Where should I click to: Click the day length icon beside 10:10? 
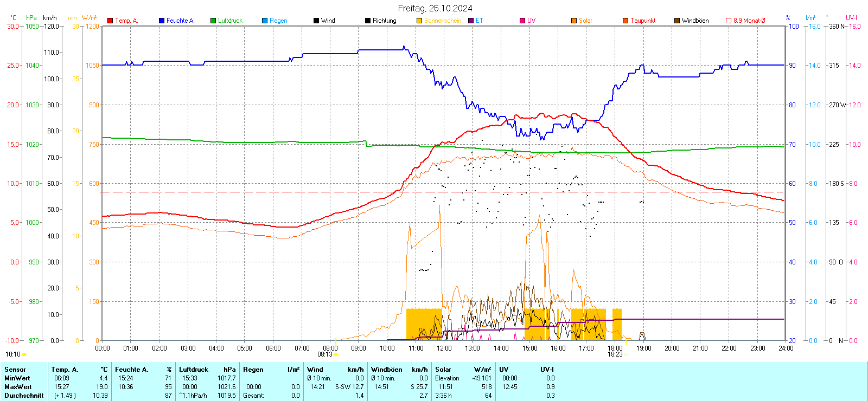pos(24,354)
